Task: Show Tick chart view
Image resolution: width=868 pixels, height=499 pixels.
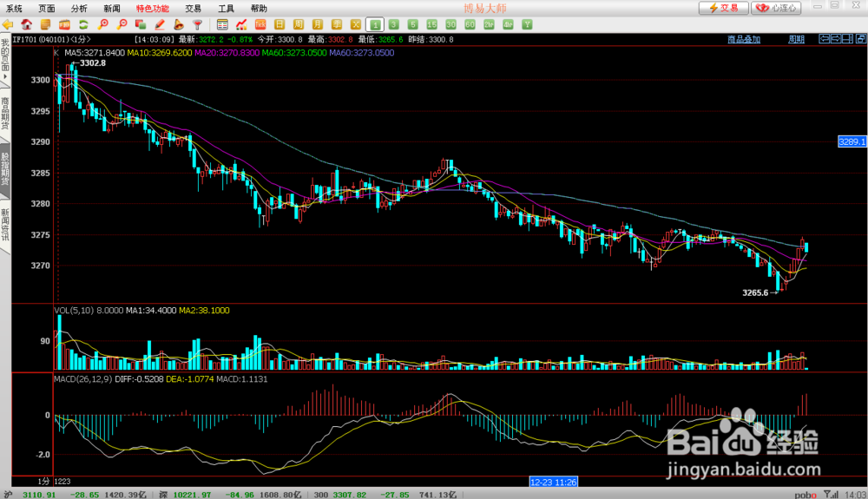Action: 260,25
